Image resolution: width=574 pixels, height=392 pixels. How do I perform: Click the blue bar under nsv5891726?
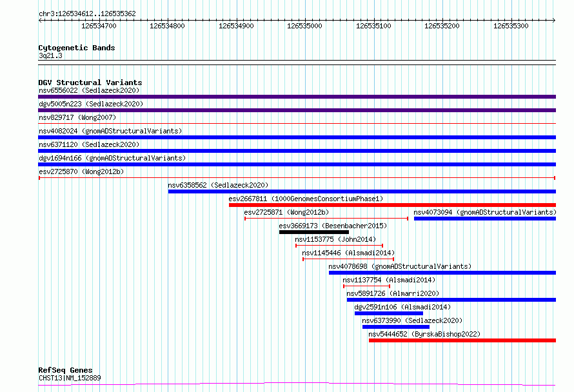click(451, 300)
